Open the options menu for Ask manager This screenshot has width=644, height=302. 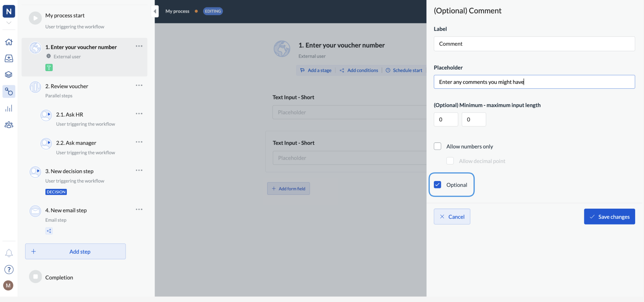click(x=139, y=142)
